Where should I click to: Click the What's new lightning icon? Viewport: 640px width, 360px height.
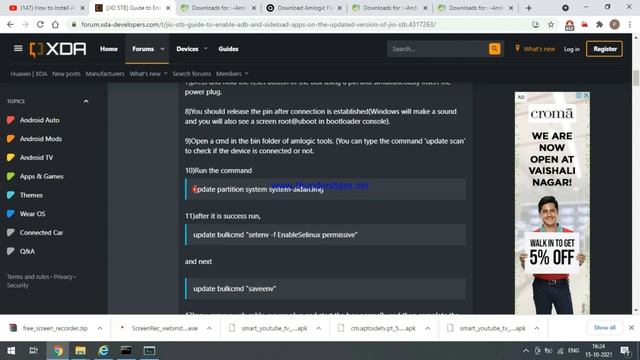(517, 49)
